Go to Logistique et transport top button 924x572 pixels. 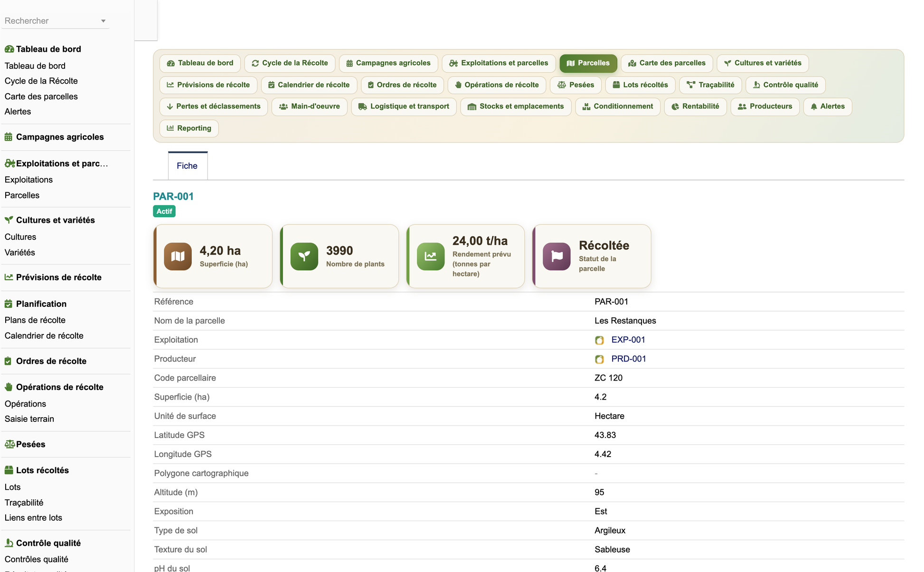404,106
